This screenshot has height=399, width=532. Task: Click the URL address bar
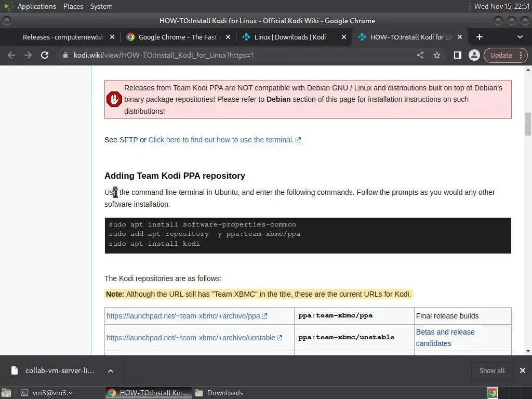237,55
